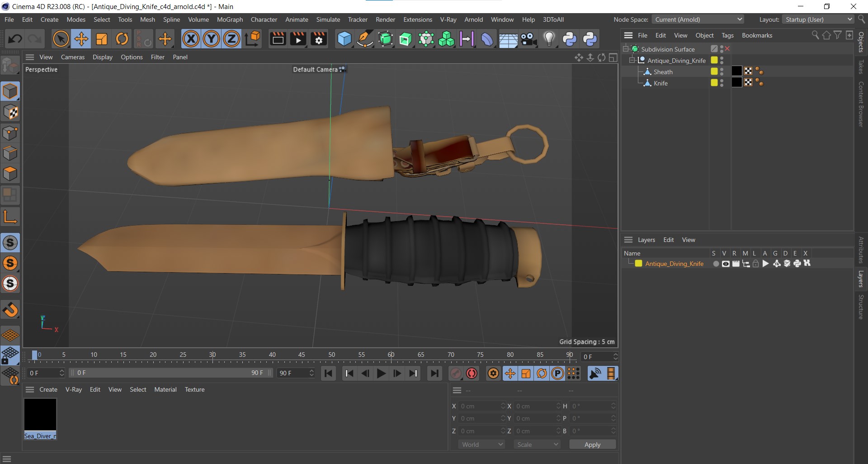Toggle Z axis lock
Viewport: 868px width, 464px height.
click(x=231, y=39)
